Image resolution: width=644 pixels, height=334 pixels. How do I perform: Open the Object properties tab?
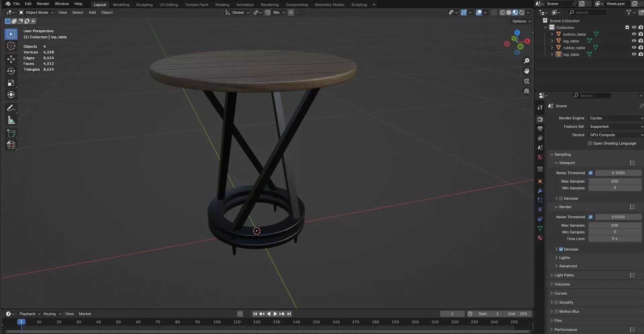[x=540, y=181]
